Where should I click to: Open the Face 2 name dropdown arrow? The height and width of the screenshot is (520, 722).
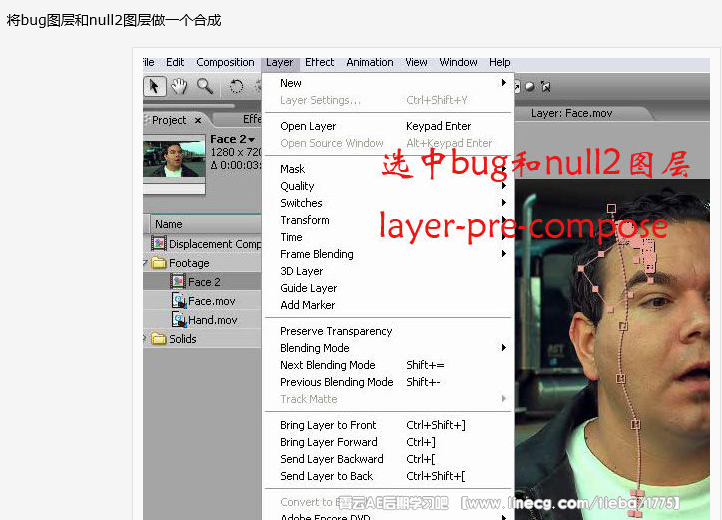252,140
